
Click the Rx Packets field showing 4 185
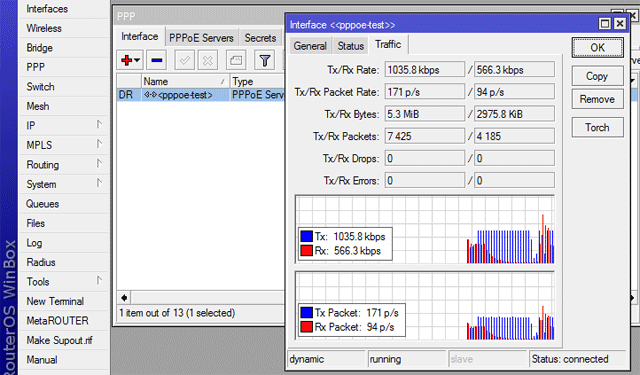(514, 136)
